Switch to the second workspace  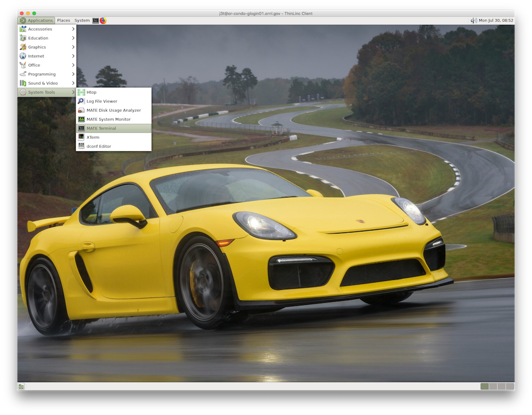coord(493,386)
